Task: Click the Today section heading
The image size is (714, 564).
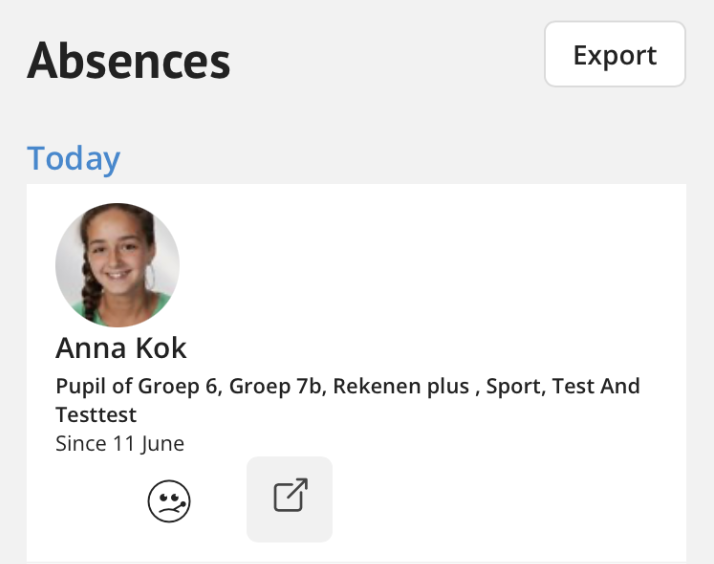Action: pos(73,159)
